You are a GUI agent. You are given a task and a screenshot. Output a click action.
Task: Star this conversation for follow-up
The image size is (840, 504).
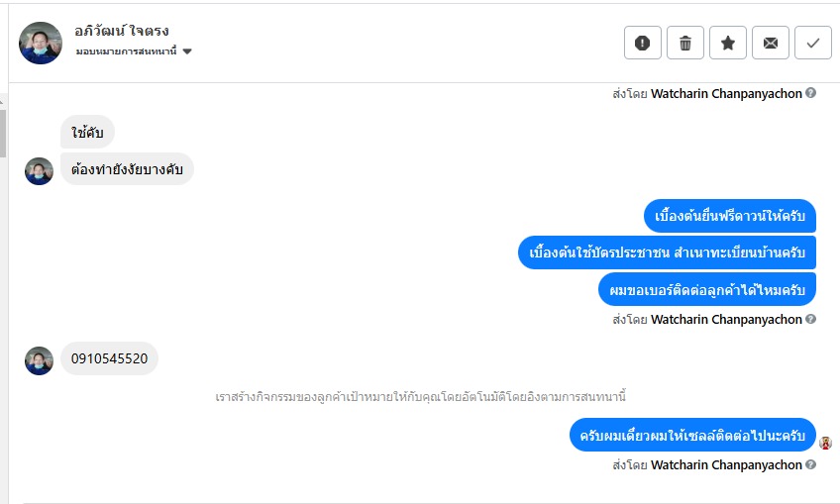tap(728, 43)
